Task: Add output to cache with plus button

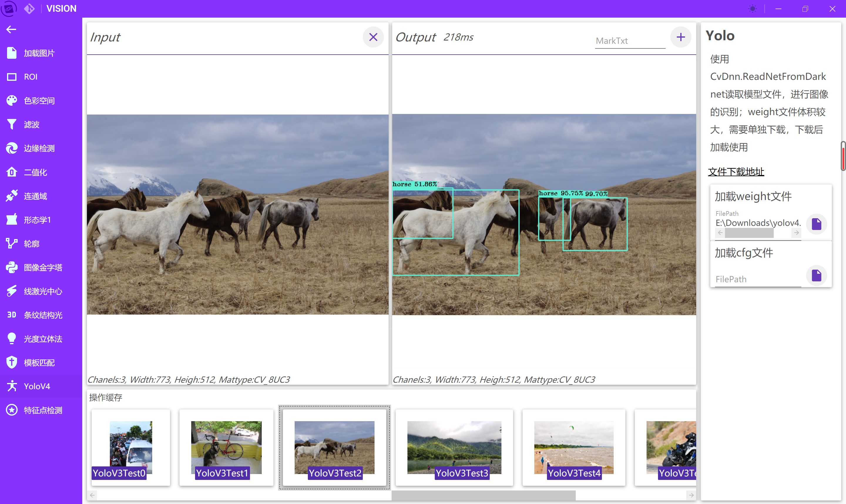Action: [680, 37]
